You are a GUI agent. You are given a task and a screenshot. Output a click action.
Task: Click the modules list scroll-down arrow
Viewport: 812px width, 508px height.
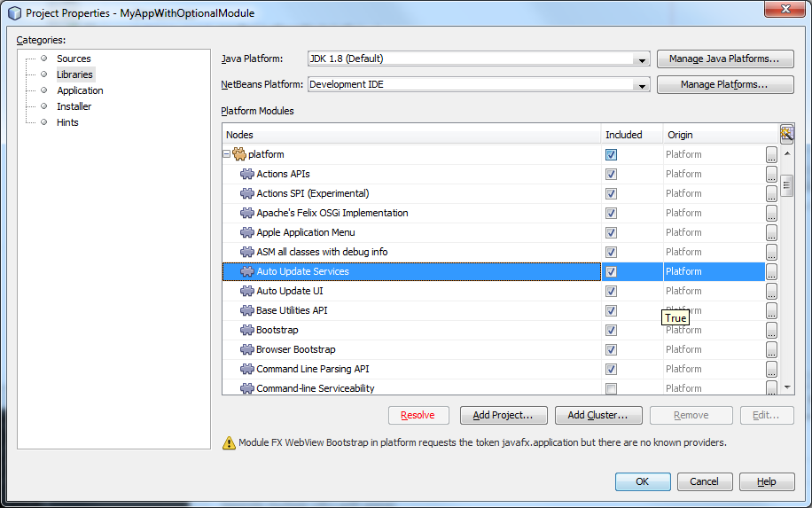click(787, 387)
